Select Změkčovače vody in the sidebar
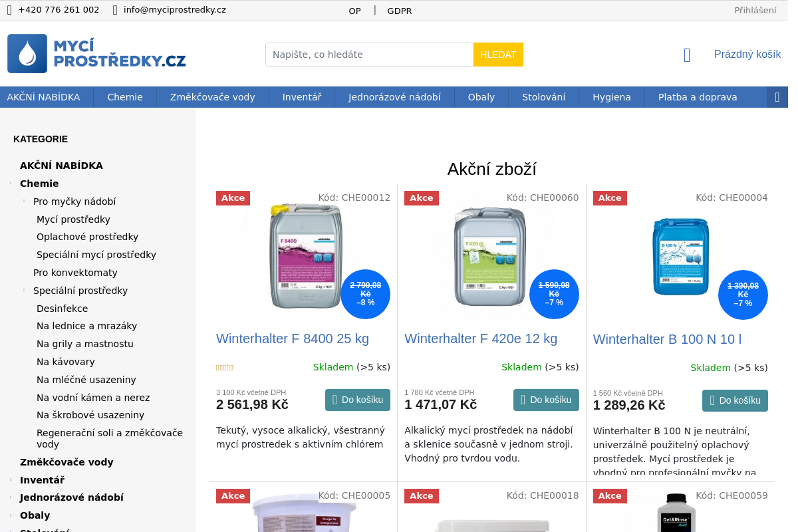The height and width of the screenshot is (532, 798). click(66, 462)
